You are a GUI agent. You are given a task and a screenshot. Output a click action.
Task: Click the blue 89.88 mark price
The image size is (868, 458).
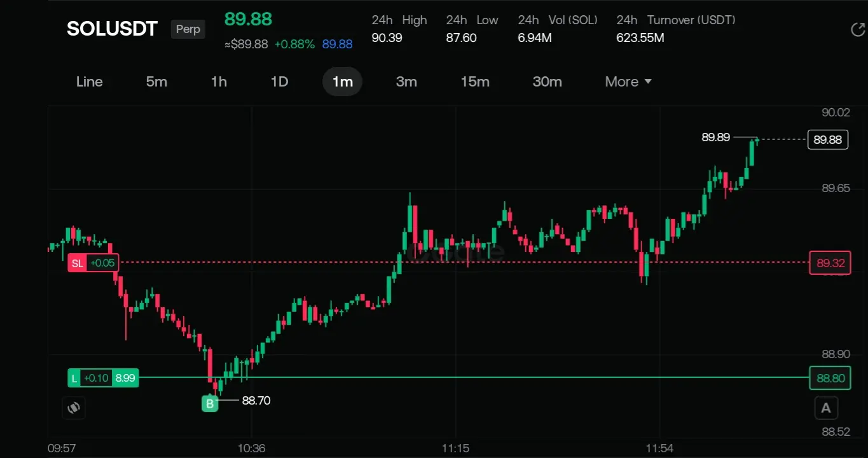[337, 44]
